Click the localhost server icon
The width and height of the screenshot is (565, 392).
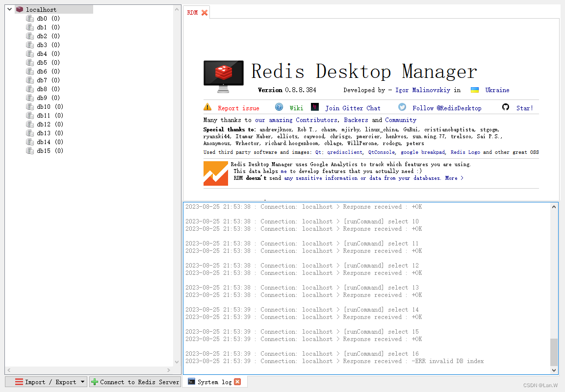[20, 9]
